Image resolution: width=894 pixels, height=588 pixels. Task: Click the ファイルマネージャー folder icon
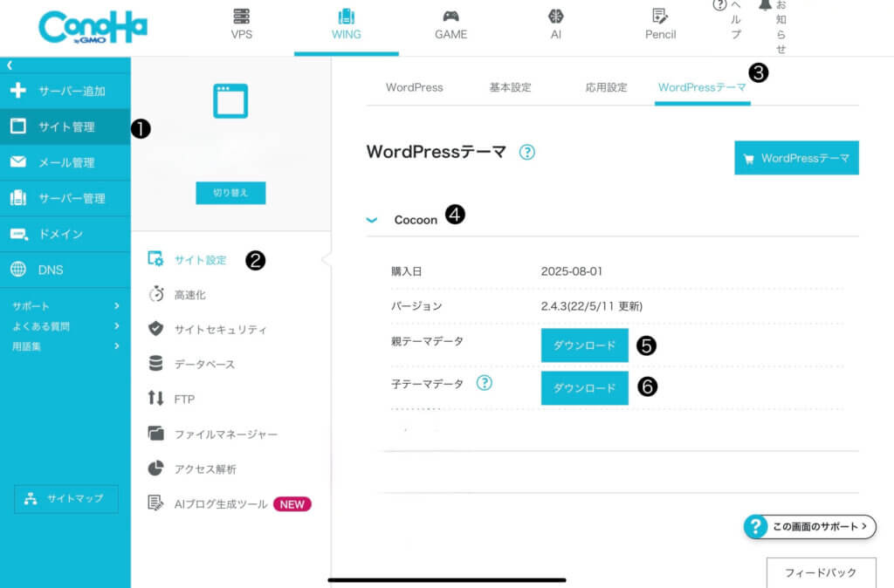point(155,434)
